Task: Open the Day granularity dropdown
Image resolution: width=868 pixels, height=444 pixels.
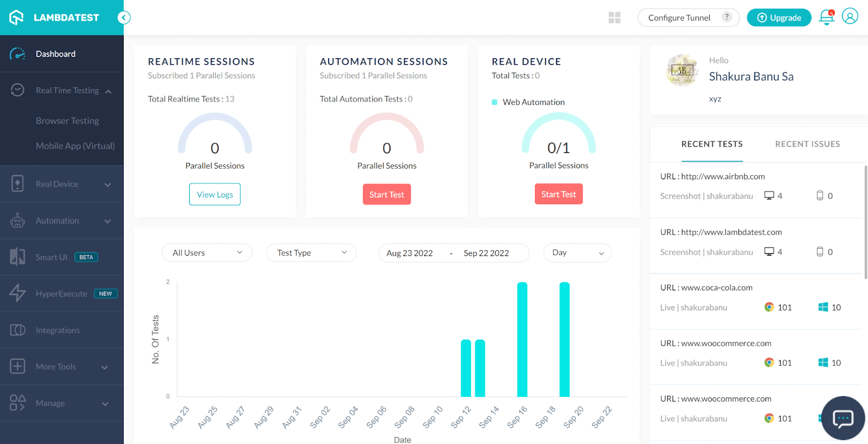Action: click(577, 253)
